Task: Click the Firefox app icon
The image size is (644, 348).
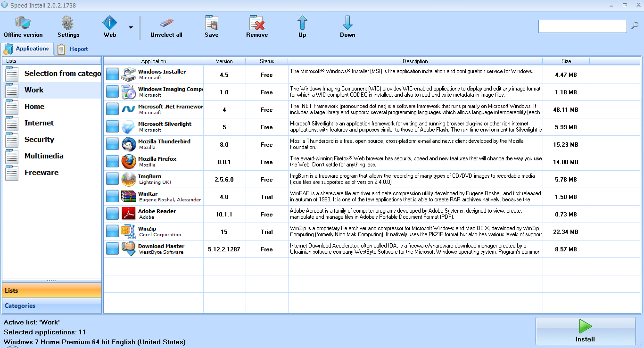Action: pyautogui.click(x=129, y=162)
